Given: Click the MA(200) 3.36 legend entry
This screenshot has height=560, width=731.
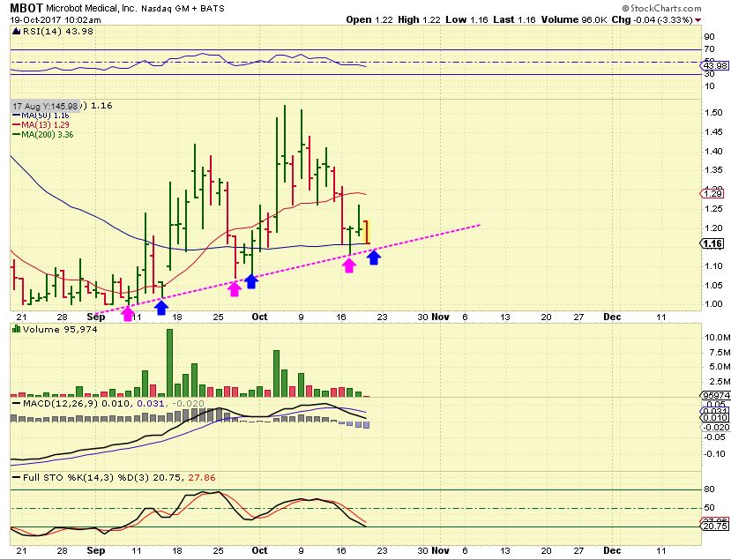Looking at the screenshot, I should [43, 135].
